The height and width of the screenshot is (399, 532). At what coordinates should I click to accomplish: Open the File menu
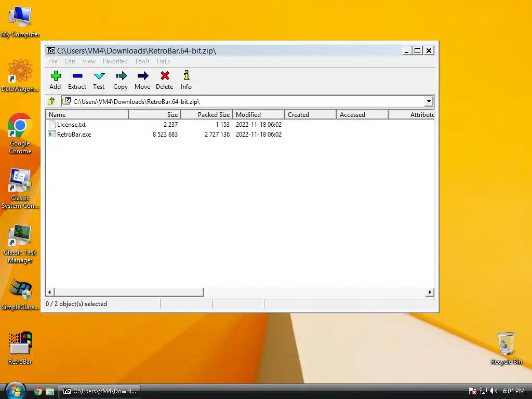point(53,61)
